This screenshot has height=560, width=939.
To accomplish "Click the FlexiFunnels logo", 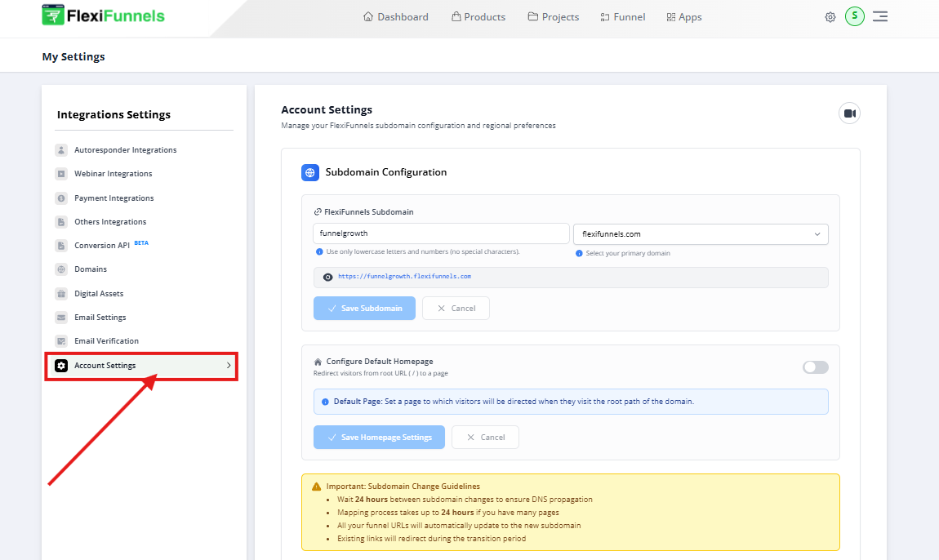I will [103, 16].
